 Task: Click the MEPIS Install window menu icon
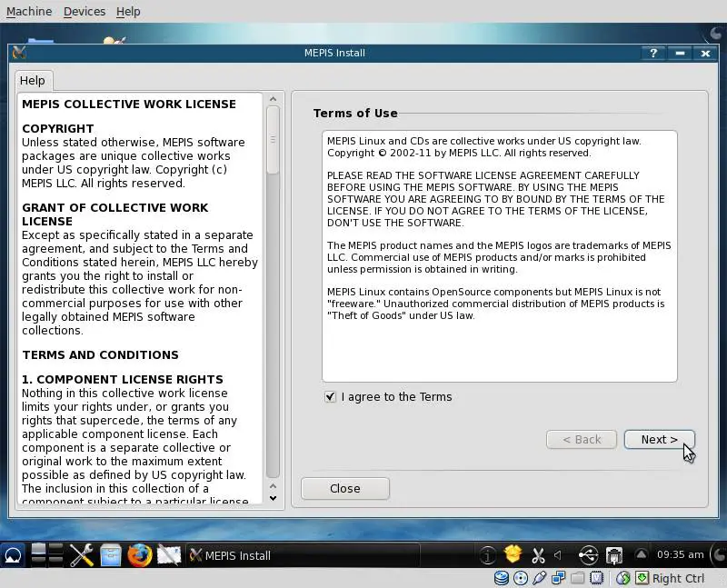19,53
